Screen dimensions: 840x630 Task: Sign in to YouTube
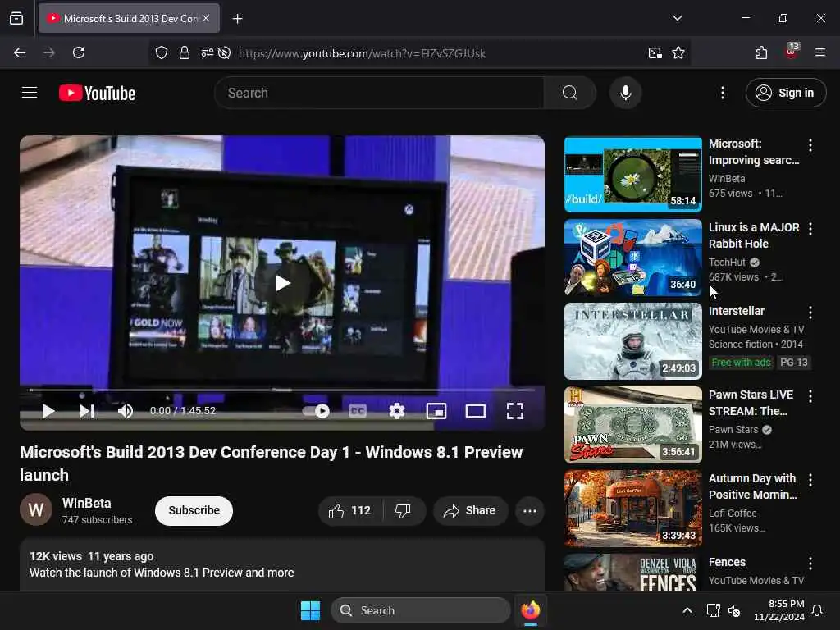(785, 93)
